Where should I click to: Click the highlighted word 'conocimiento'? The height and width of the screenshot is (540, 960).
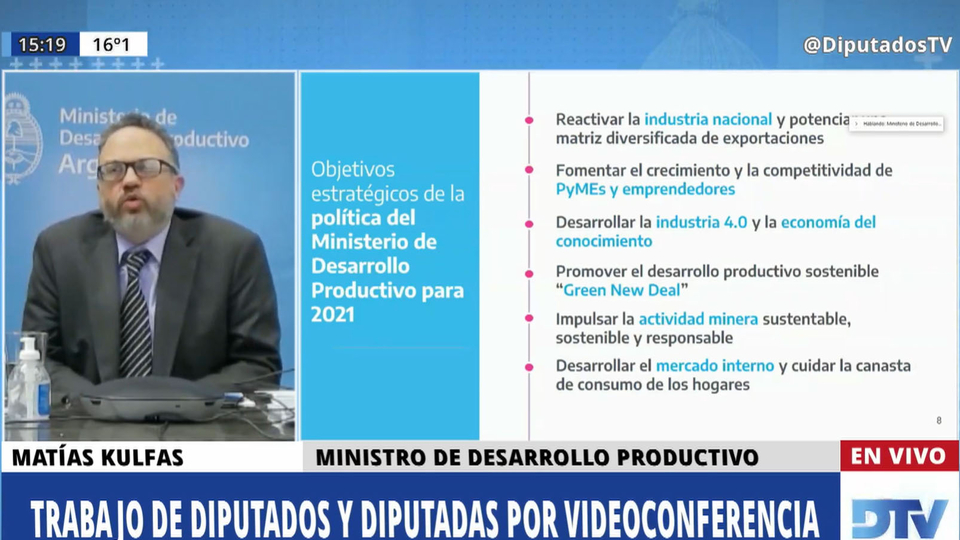(x=604, y=241)
